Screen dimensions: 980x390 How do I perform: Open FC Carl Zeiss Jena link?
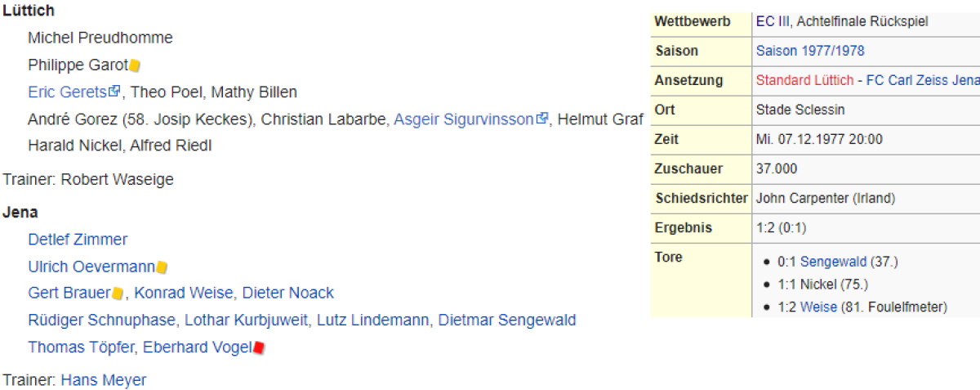[922, 80]
